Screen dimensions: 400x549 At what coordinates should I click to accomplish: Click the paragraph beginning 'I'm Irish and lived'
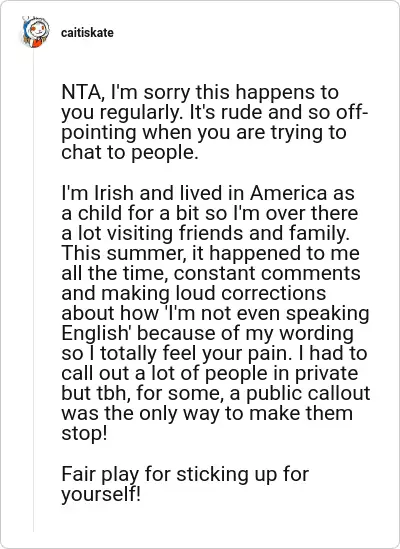[216, 313]
